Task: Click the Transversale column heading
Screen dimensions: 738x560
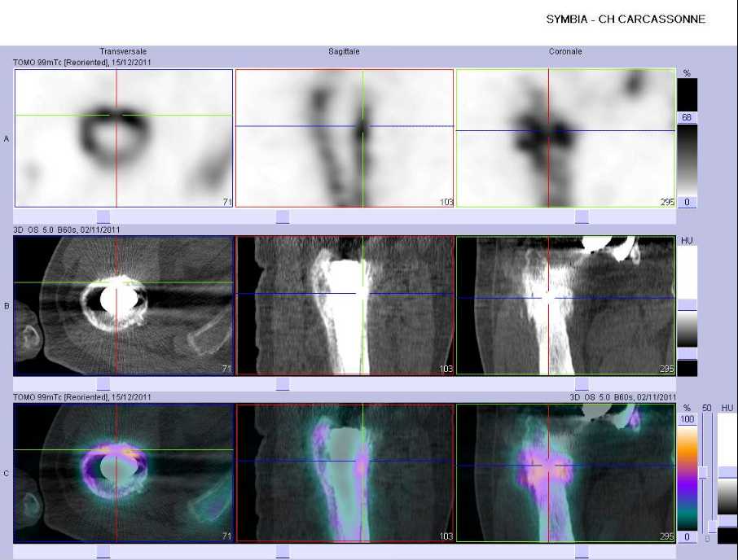Action: tap(123, 51)
